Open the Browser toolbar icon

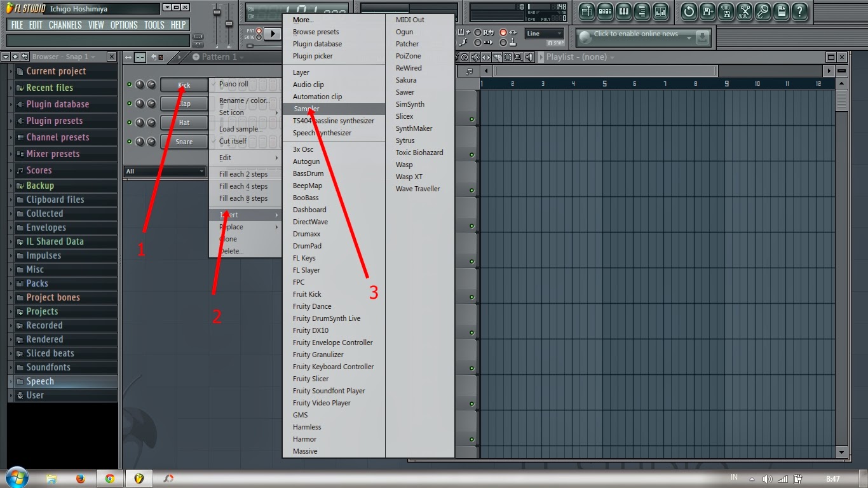(642, 11)
